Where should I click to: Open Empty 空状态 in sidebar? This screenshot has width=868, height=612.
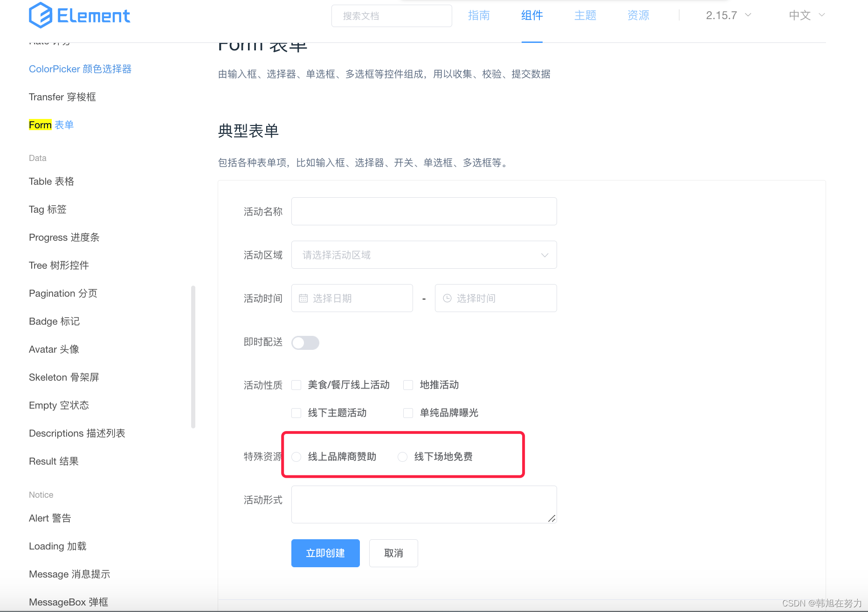(59, 405)
